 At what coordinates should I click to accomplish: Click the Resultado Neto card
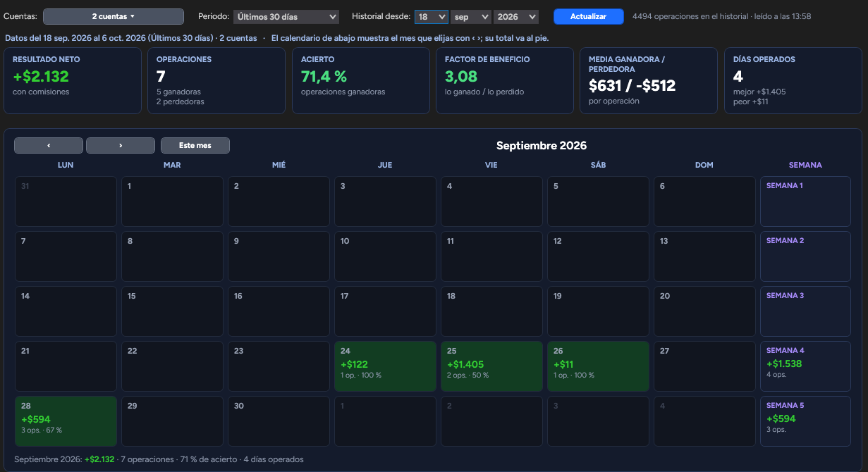click(73, 80)
